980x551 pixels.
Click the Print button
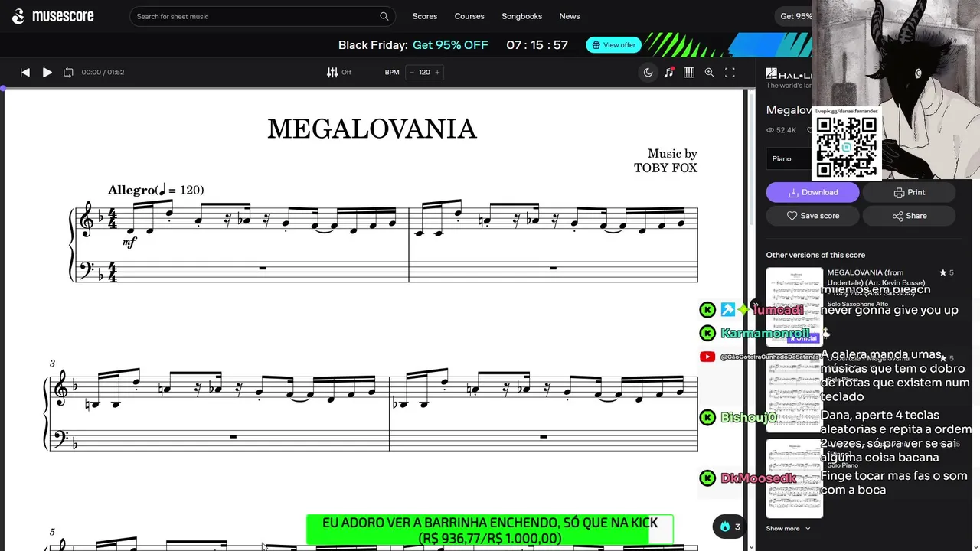pos(910,192)
